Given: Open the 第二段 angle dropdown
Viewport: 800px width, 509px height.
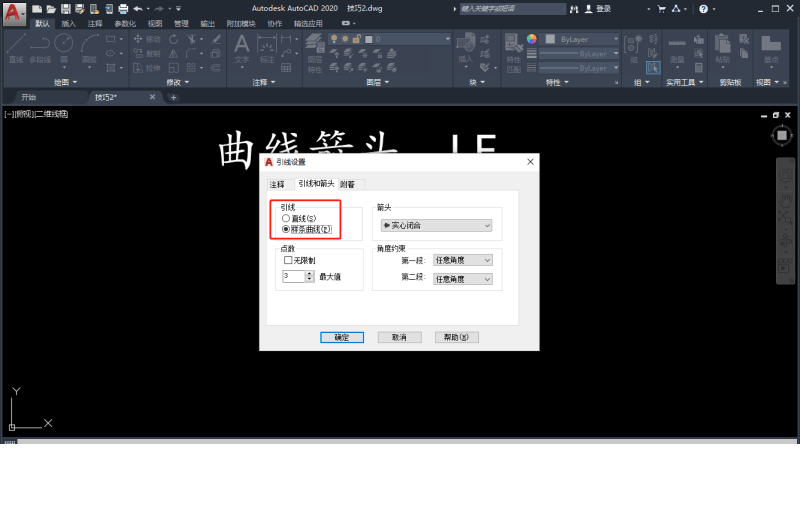Looking at the screenshot, I should [463, 279].
